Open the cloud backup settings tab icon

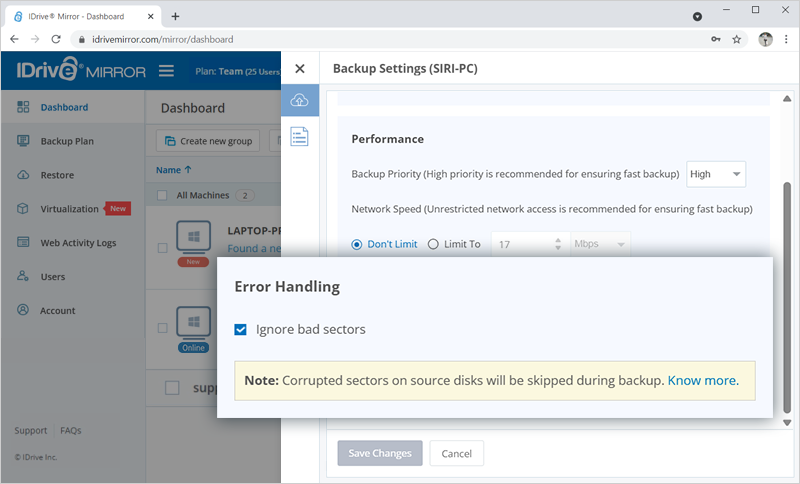pyautogui.click(x=300, y=100)
